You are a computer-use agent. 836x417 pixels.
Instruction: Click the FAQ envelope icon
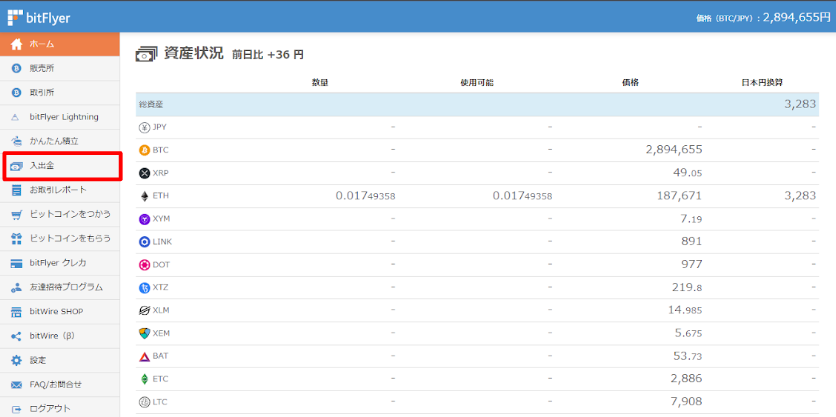pyautogui.click(x=17, y=384)
